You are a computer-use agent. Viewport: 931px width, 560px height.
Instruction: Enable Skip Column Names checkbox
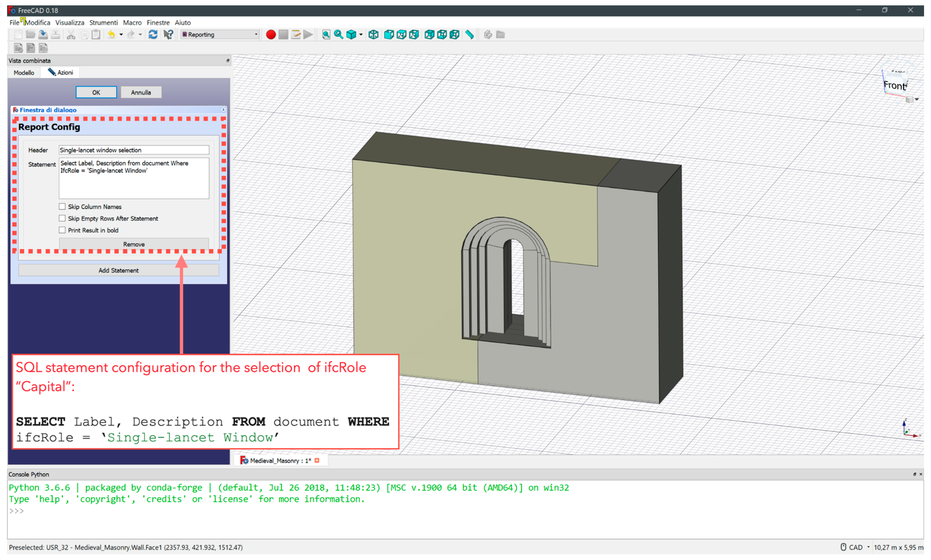[62, 206]
